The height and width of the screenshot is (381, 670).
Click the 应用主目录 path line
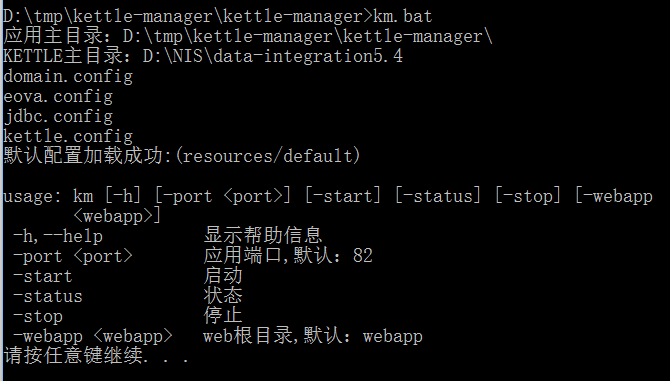(248, 36)
